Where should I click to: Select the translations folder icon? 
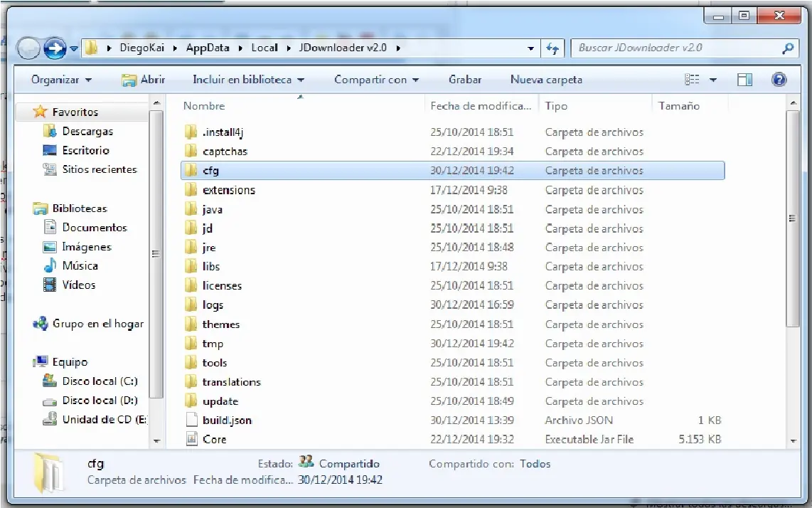pyautogui.click(x=191, y=382)
